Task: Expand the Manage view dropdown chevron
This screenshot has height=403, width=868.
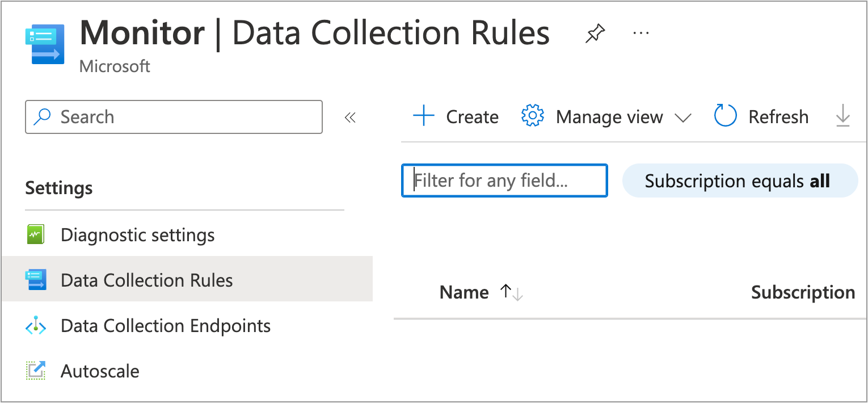Action: pos(683,117)
